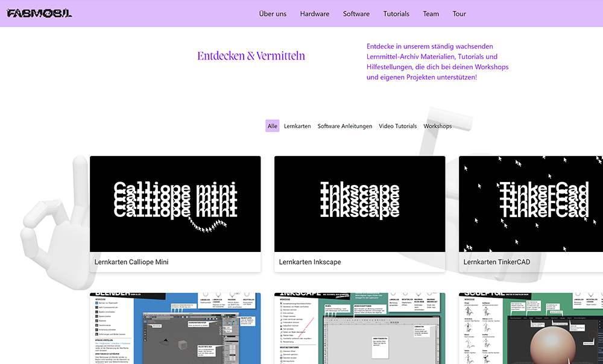The width and height of the screenshot is (603, 364).
Task: Open the Blender guide thumbnail
Action: coord(175,328)
